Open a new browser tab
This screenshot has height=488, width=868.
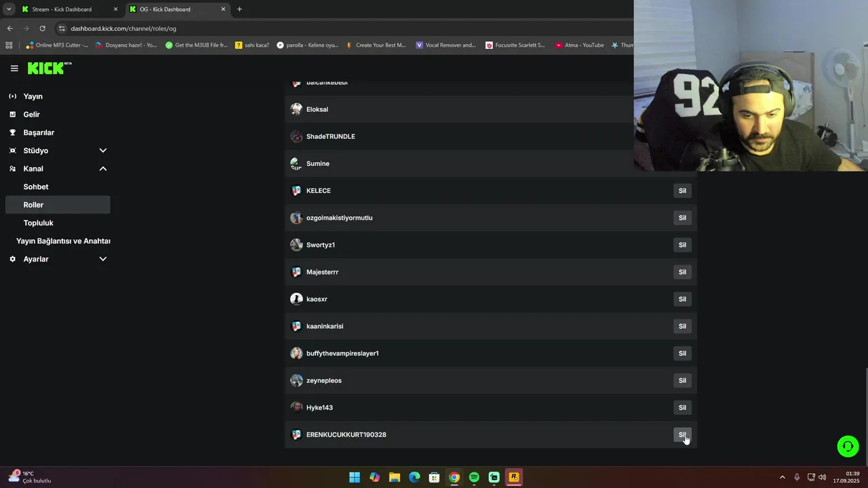pyautogui.click(x=239, y=9)
